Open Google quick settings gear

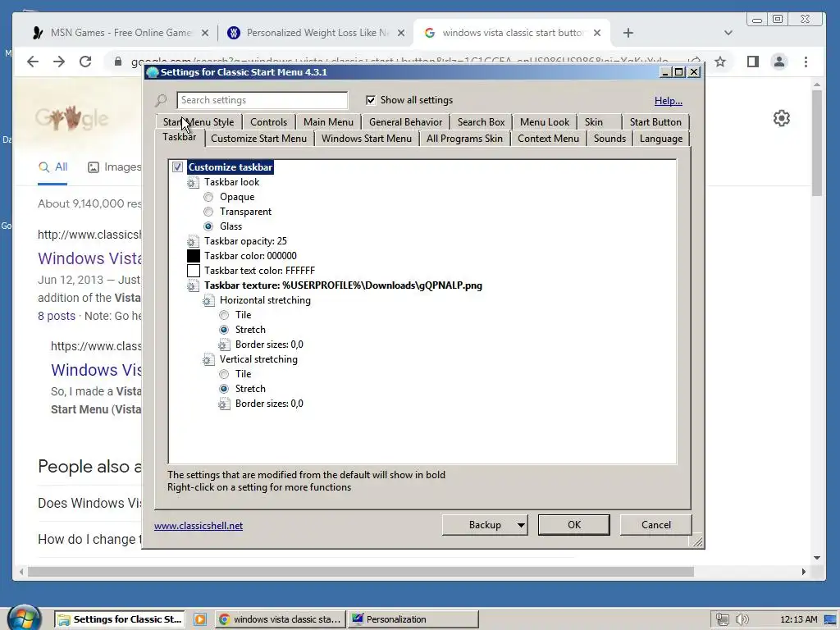782,118
